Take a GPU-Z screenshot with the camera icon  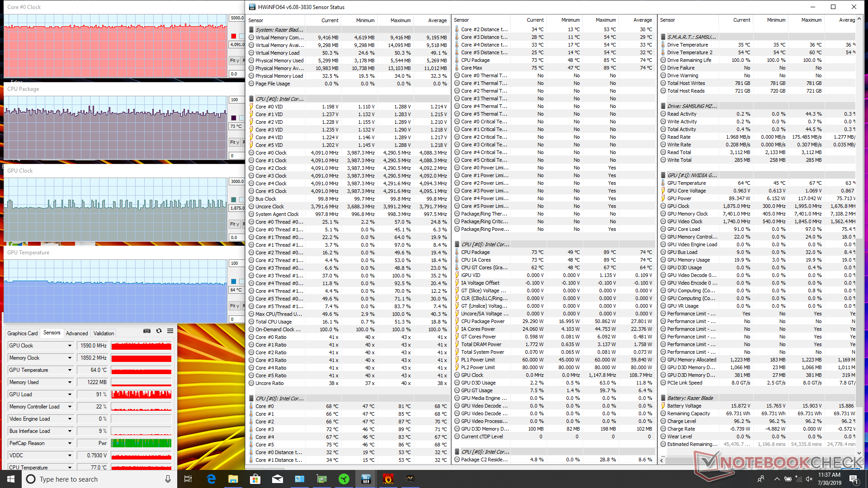coord(147,331)
